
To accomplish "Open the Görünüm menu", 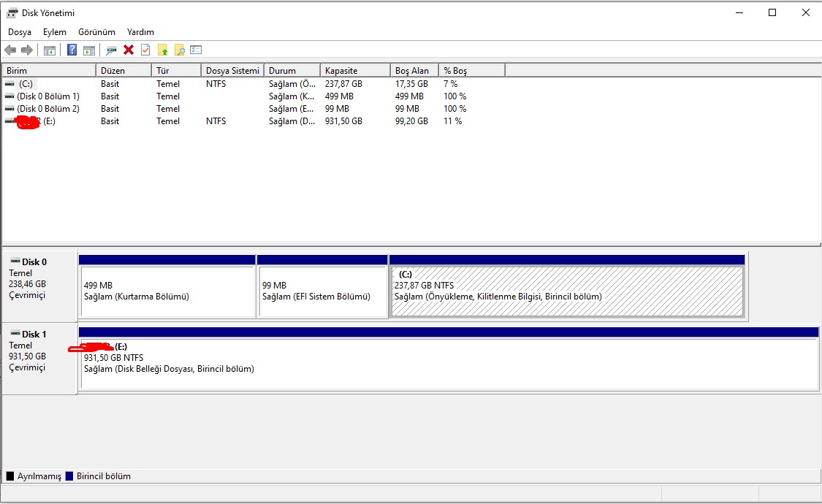I will [96, 32].
